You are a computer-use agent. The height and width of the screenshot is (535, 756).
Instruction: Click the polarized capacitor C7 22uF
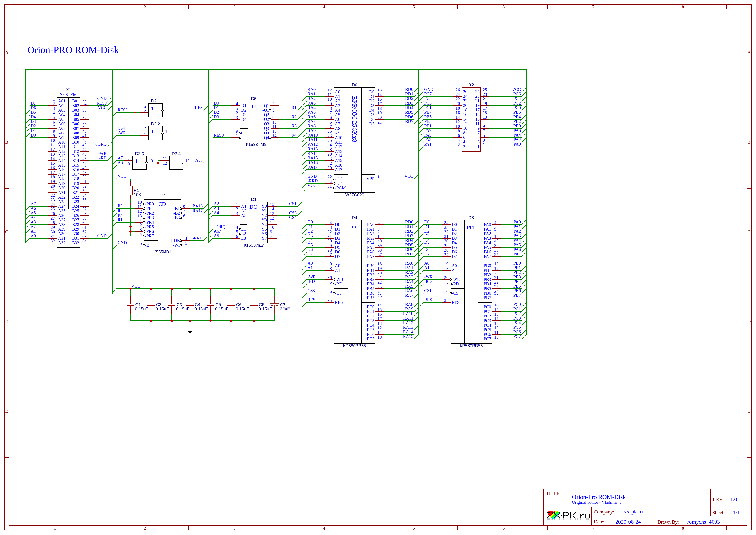[275, 305]
